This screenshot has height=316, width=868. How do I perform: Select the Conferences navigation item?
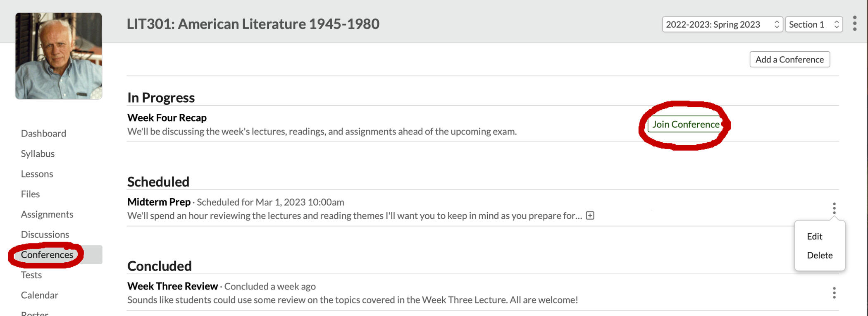47,255
